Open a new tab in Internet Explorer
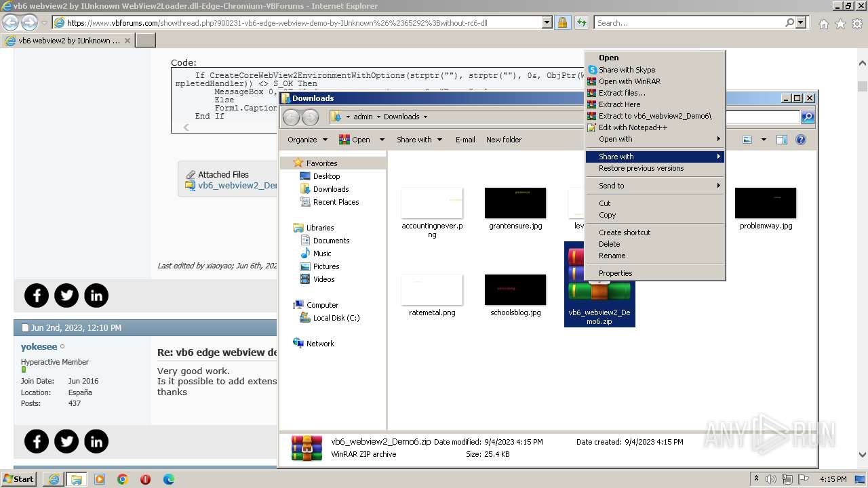Viewport: 868px width, 488px height. [x=146, y=41]
